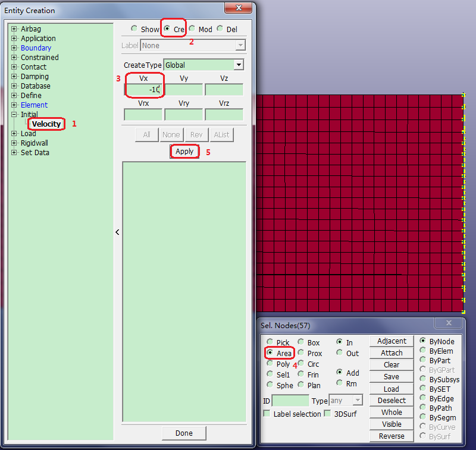Select ByPart selection option
476x450 pixels.
pos(423,361)
